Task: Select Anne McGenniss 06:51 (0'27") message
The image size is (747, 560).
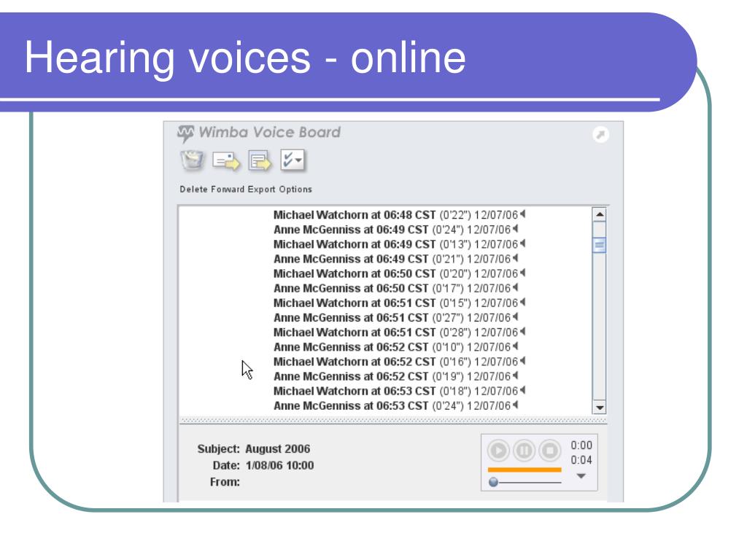Action: [395, 318]
